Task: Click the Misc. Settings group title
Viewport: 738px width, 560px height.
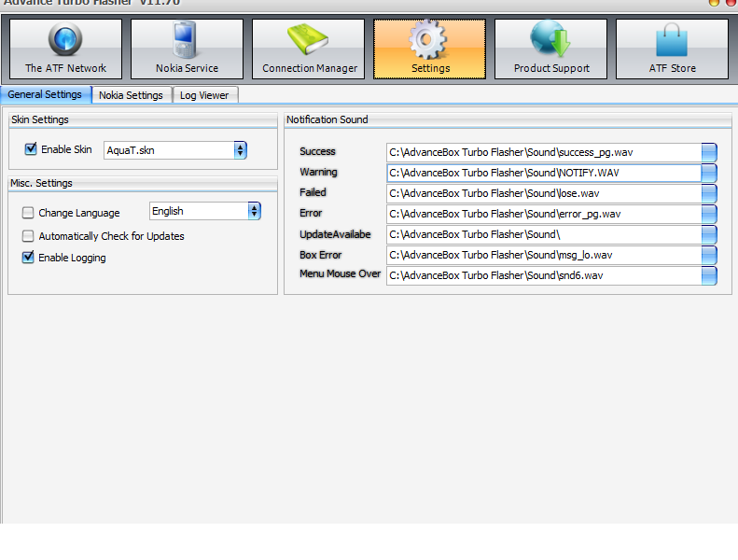Action: (x=41, y=183)
